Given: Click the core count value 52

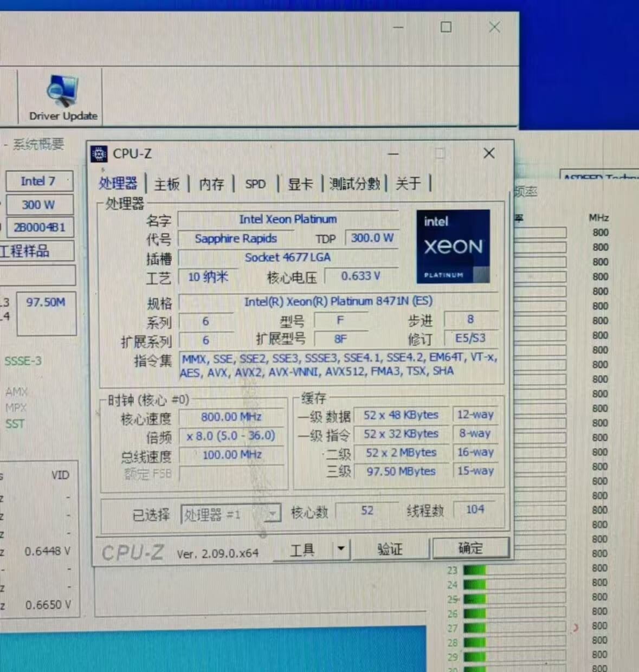Looking at the screenshot, I should click(x=367, y=511).
